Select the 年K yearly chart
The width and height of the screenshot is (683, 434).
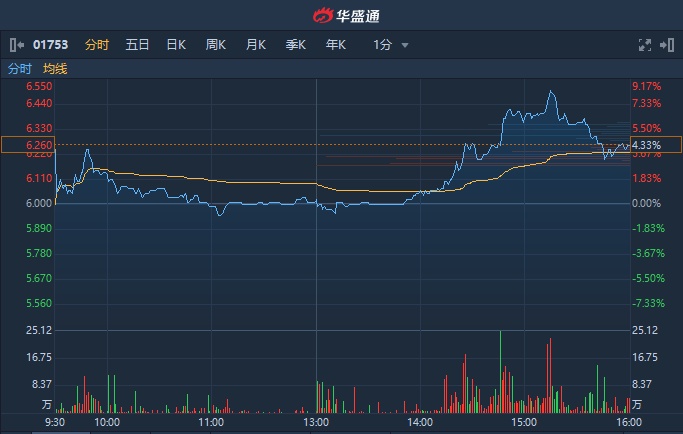pos(335,45)
